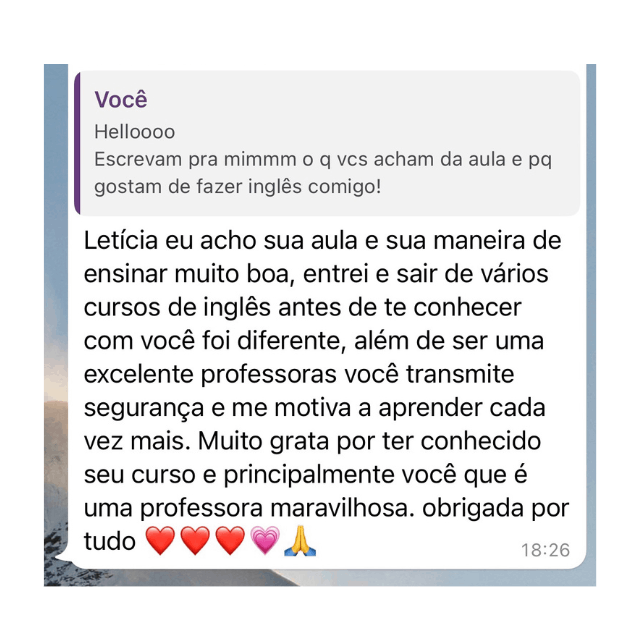Image resolution: width=640 pixels, height=640 pixels.
Task: Click the word 'Letícia' in the message
Action: [x=121, y=240]
